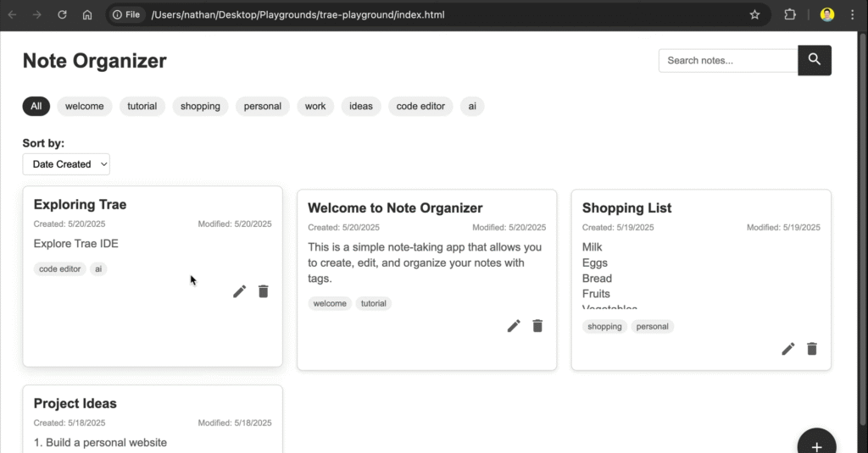The height and width of the screenshot is (453, 868).
Task: Click 'Bread' in Shopping List note
Action: pyautogui.click(x=597, y=279)
